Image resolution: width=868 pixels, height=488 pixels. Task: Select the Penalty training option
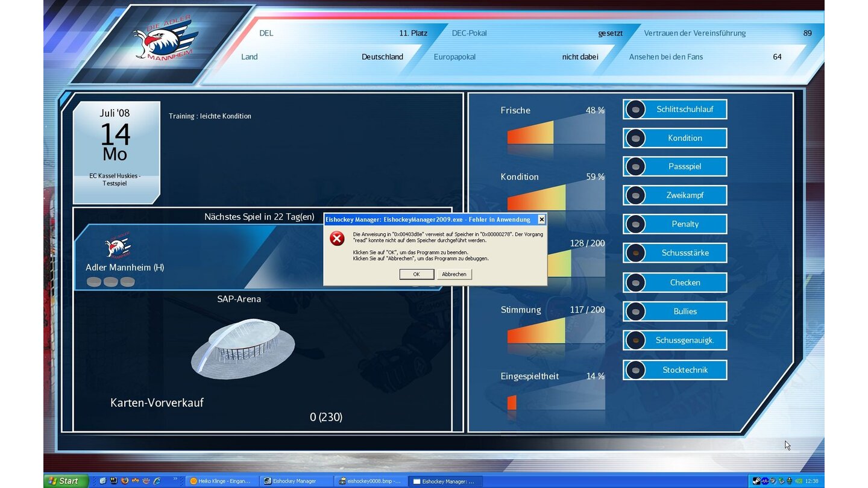(675, 224)
